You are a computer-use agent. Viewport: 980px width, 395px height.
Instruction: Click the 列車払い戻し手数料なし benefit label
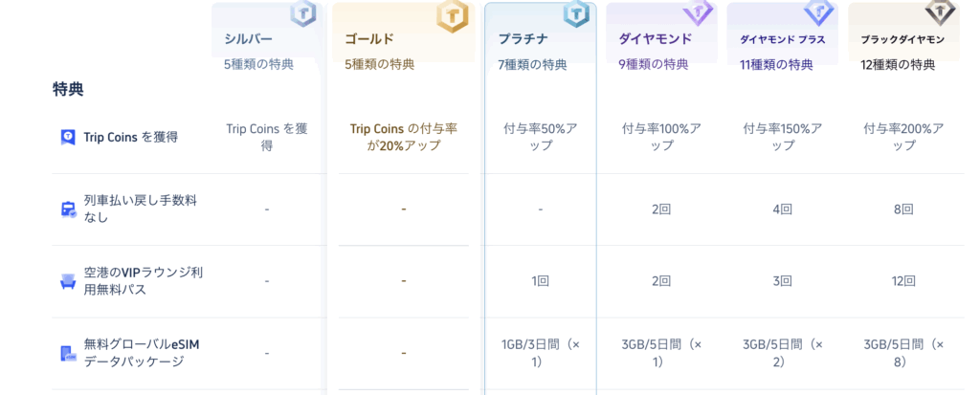pos(143,208)
